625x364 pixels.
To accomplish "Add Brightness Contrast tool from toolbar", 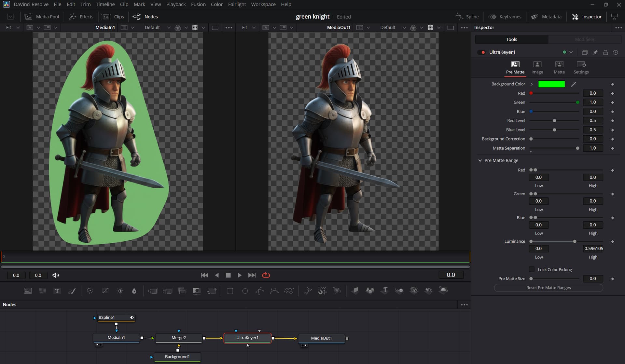I will [120, 291].
